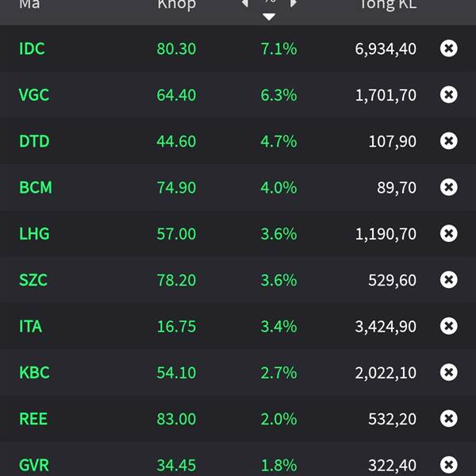
Task: Delete GVR row with X icon
Action: [448, 465]
